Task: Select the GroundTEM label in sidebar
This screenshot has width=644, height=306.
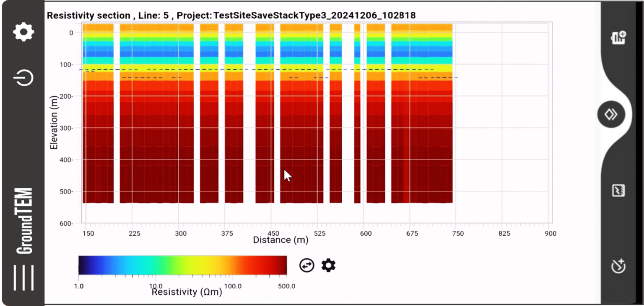Action: 23,218
